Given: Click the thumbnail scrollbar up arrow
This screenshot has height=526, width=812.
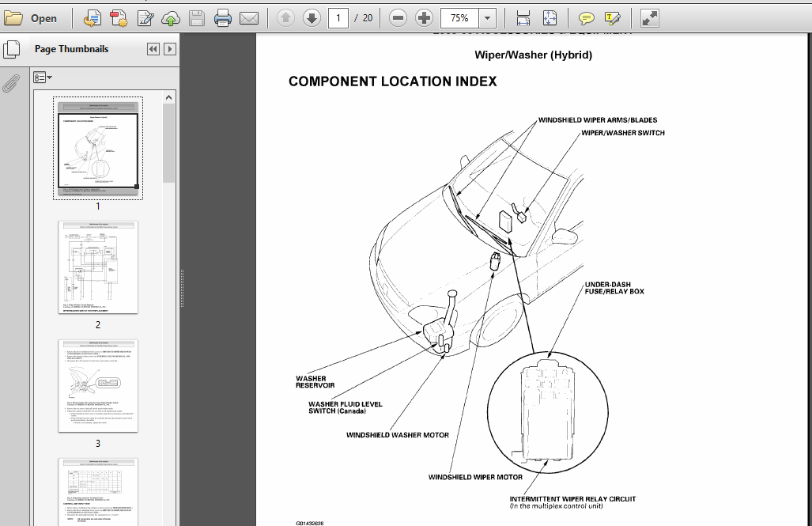Looking at the screenshot, I should (x=169, y=97).
